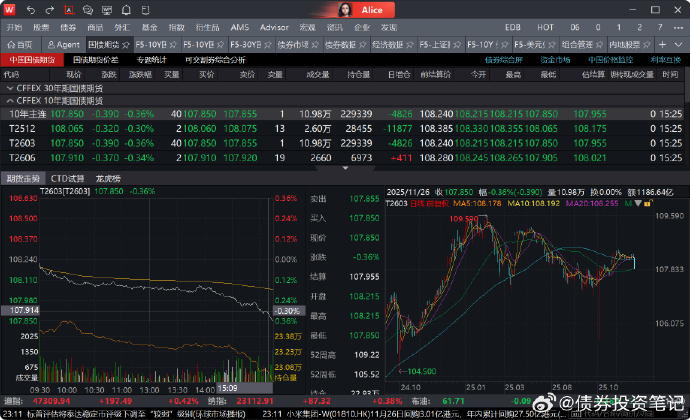Add a new tab with plus icon

pyautogui.click(x=662, y=44)
